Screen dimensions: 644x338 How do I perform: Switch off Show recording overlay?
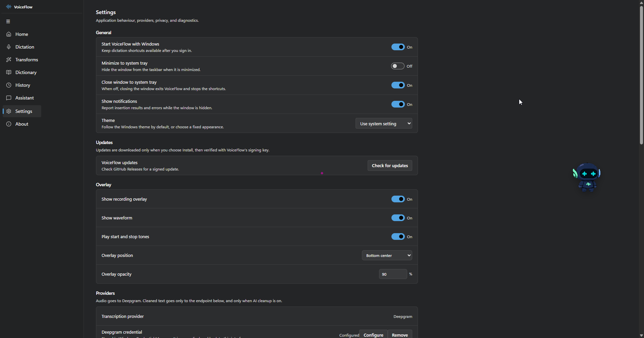(398, 199)
